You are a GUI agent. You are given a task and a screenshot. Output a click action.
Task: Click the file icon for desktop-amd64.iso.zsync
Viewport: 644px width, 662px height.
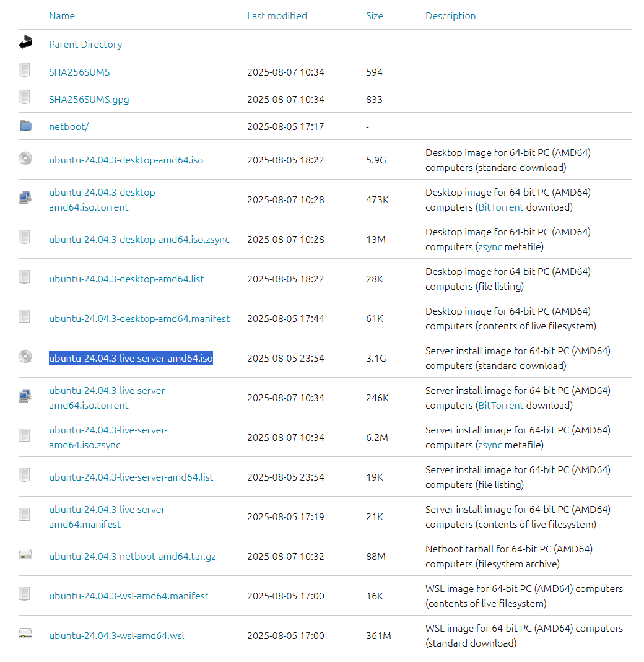[x=25, y=237]
